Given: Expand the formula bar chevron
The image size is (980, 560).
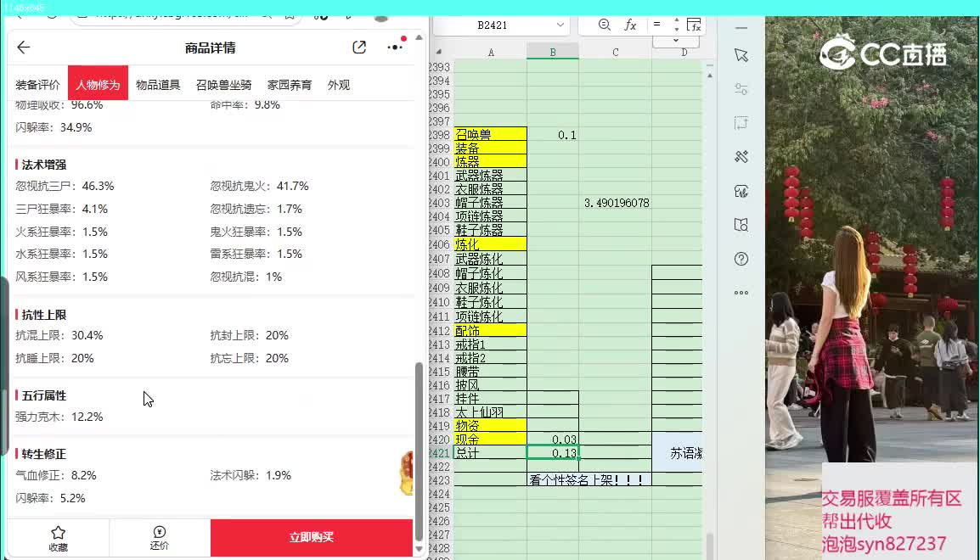Looking at the screenshot, I should pos(676,41).
